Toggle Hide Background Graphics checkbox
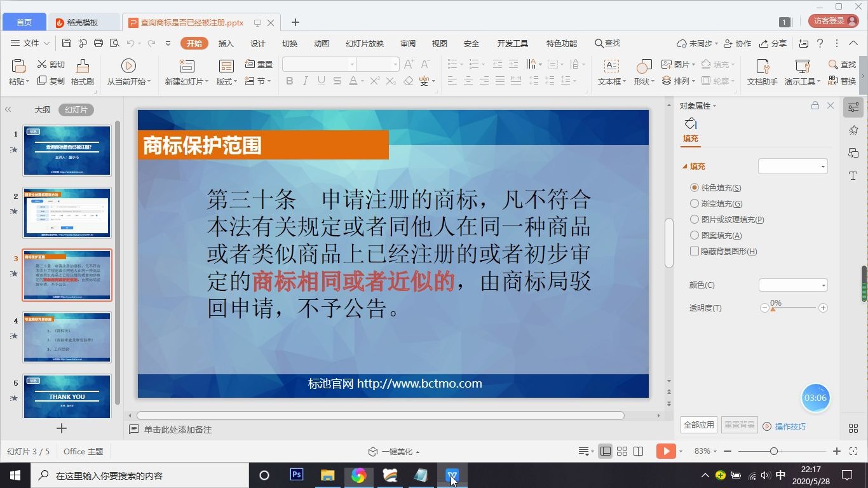Screen dimensions: 868x488 tap(695, 251)
